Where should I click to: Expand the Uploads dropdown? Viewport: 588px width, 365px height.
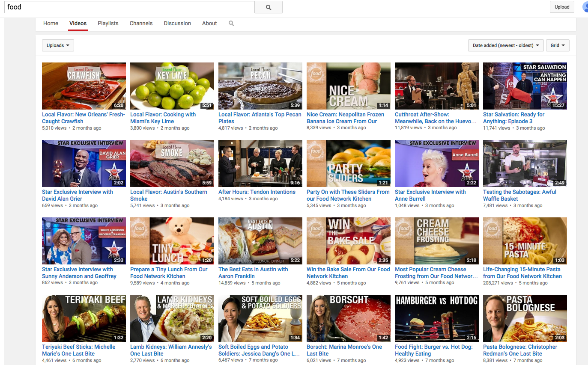tap(58, 45)
